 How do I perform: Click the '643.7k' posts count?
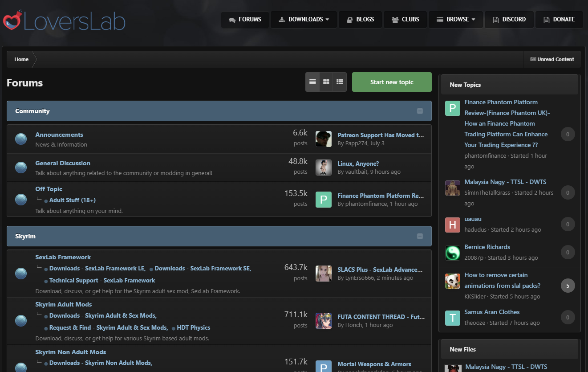click(x=296, y=267)
